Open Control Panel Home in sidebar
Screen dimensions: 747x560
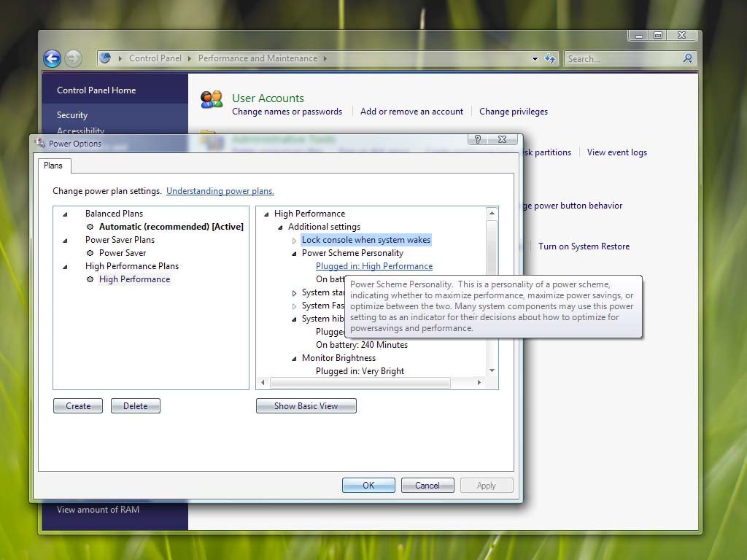click(x=96, y=90)
